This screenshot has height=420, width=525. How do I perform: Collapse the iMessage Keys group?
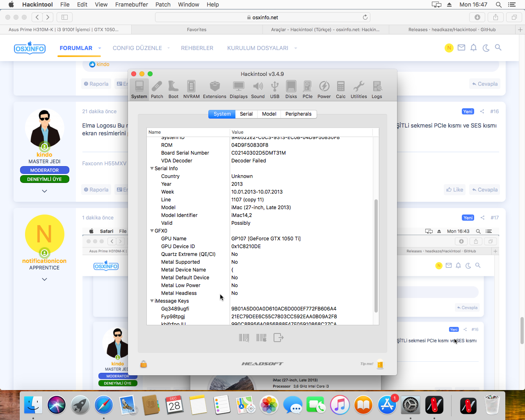(x=152, y=301)
